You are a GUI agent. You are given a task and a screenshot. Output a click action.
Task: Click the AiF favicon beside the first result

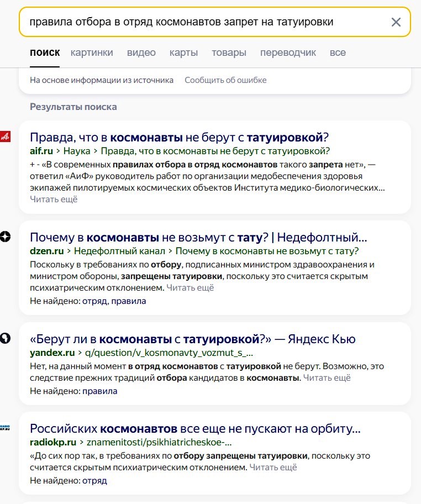tap(5, 136)
